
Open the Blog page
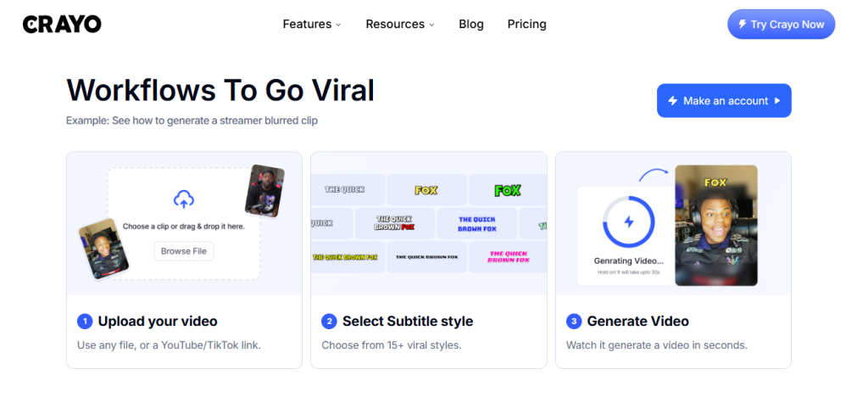tap(471, 25)
